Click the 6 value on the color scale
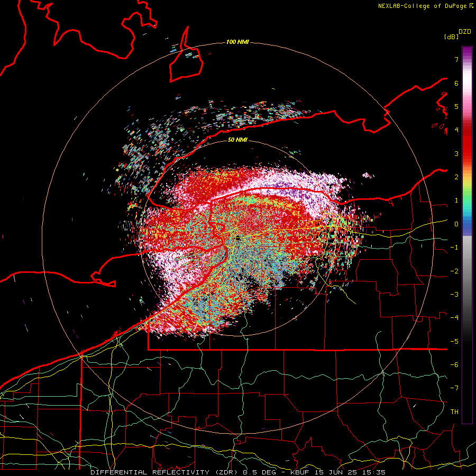 point(456,83)
